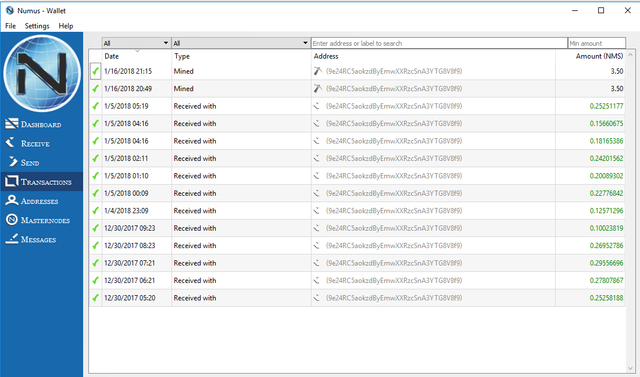Viewport: 640px width, 377px height.
Task: Click received icon of 1/5/2018 00:09 row
Action: (x=316, y=193)
